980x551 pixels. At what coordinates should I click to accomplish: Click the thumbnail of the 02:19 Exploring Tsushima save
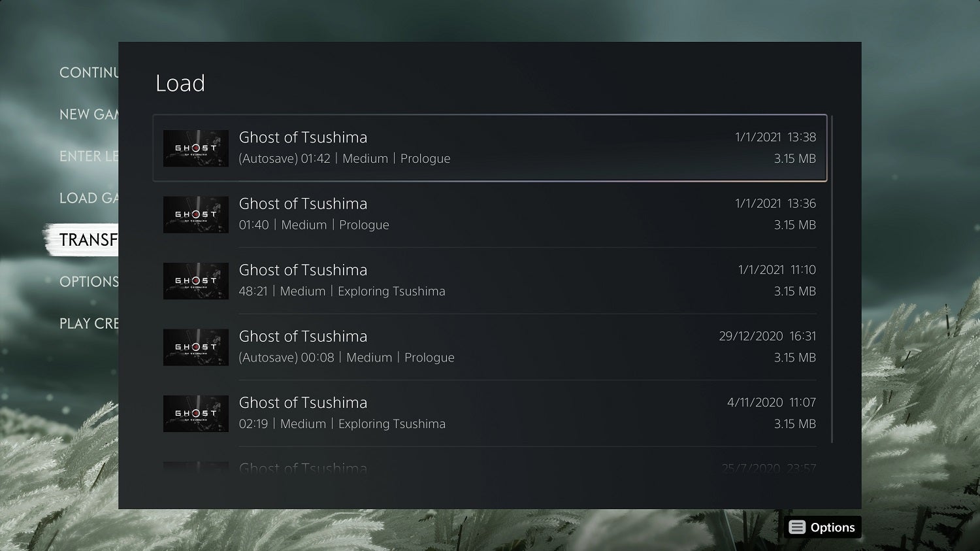(x=196, y=414)
